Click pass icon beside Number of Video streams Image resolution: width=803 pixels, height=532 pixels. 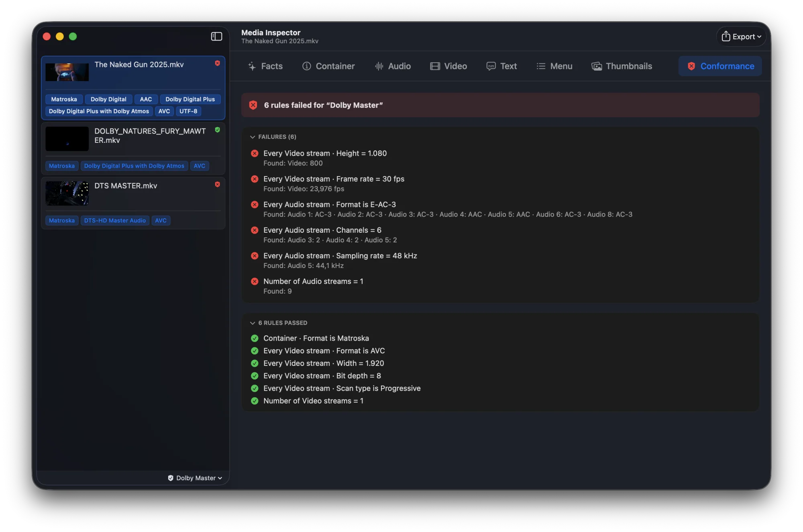[x=255, y=400]
